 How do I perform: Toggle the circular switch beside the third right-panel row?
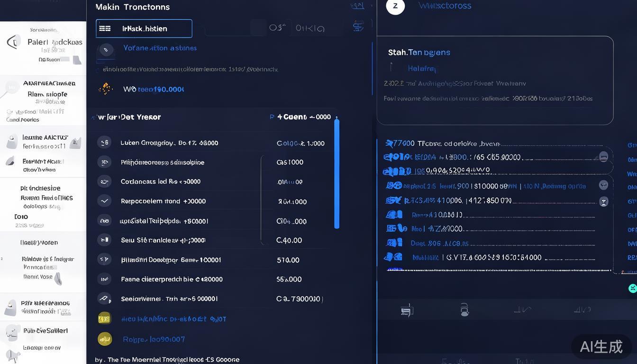(603, 156)
